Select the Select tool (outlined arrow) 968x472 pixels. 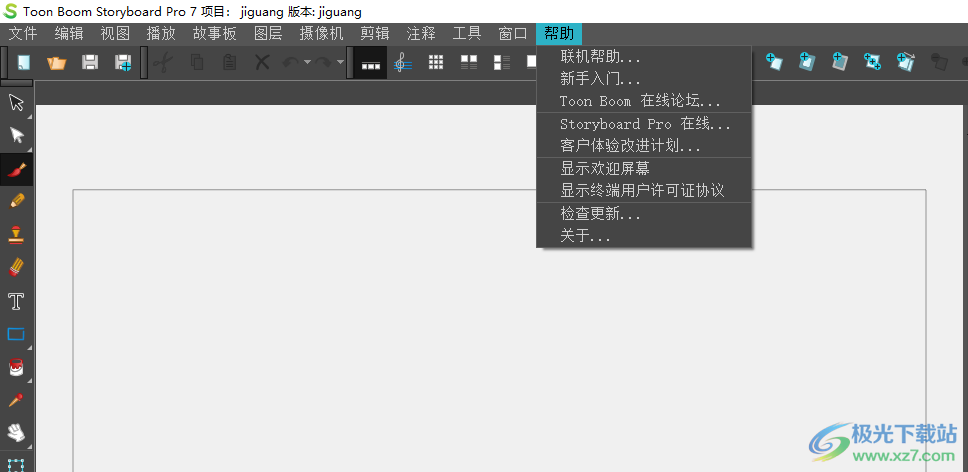coord(16,102)
